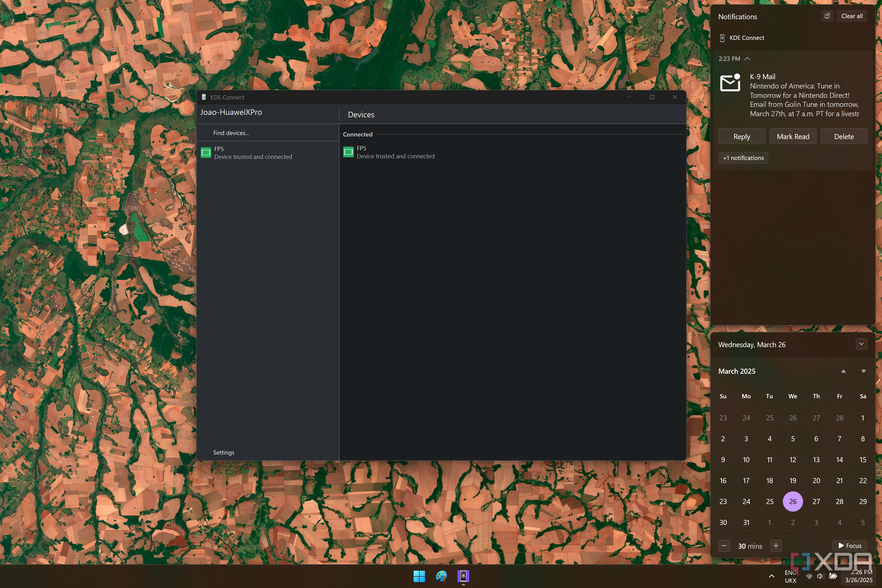This screenshot has width=882, height=588.
Task: Minimize the KDE Connect window
Action: [x=629, y=97]
